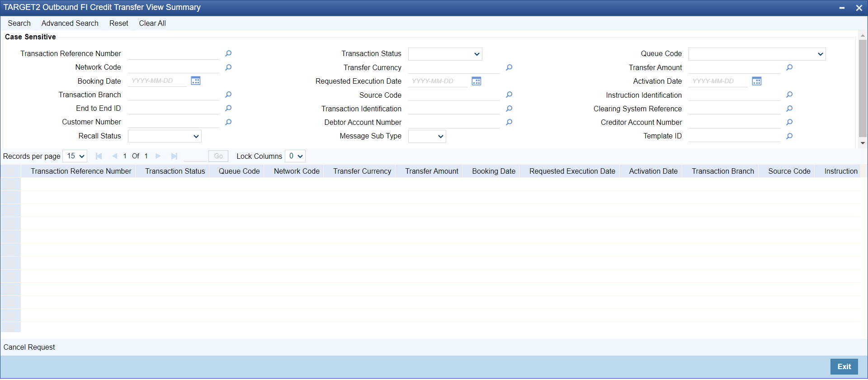Sort by Queue Code column header
The height and width of the screenshot is (380, 868).
tap(239, 171)
